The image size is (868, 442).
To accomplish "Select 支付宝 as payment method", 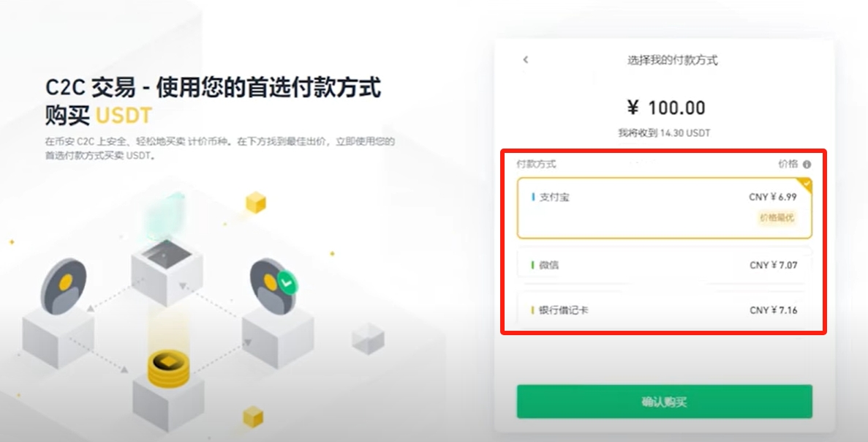I will 664,209.
